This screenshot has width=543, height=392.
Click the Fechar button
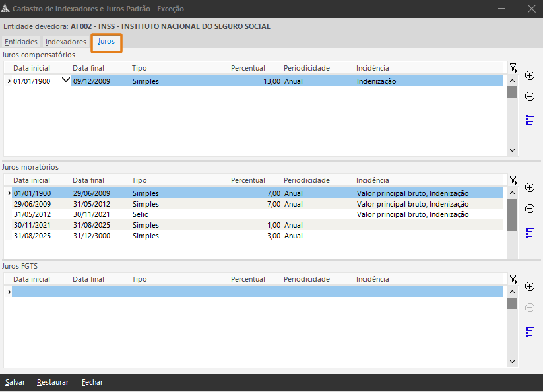click(x=92, y=382)
